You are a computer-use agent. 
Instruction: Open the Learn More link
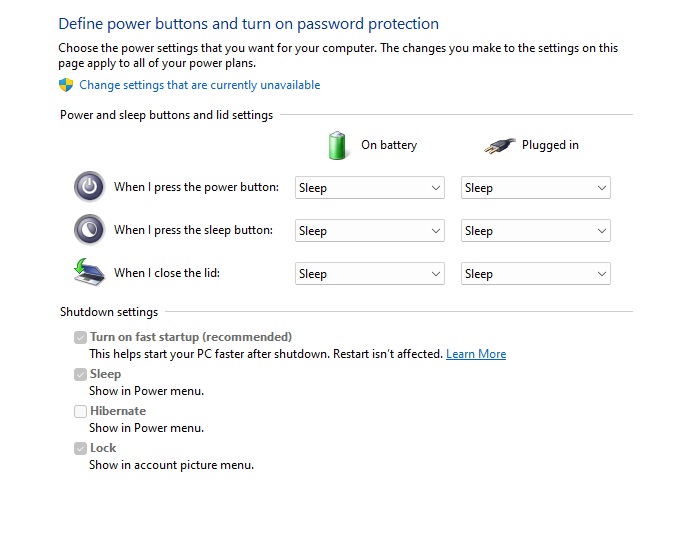476,354
